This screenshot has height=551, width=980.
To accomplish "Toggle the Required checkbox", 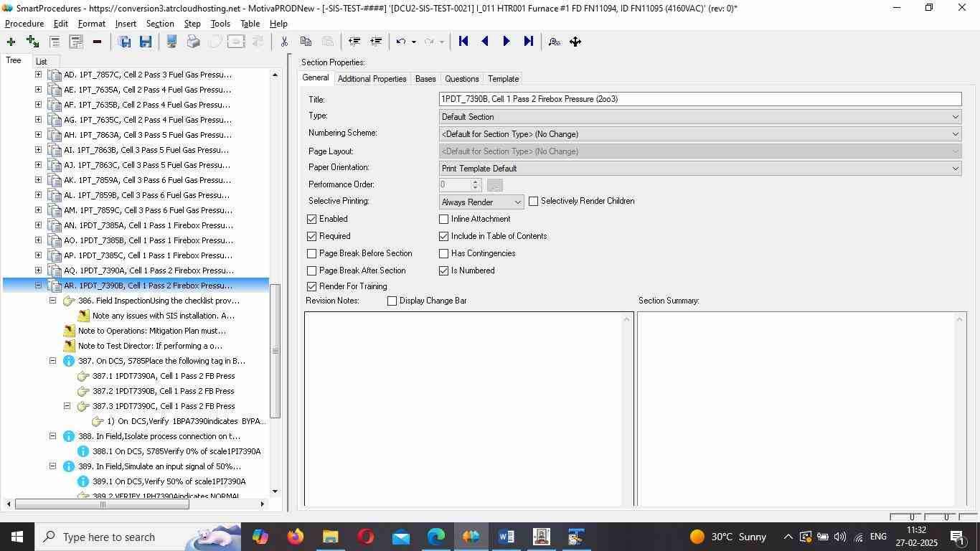I will pos(311,236).
